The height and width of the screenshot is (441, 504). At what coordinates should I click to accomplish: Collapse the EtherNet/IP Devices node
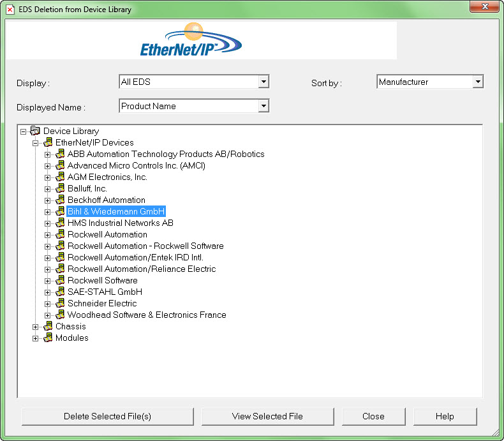click(35, 143)
